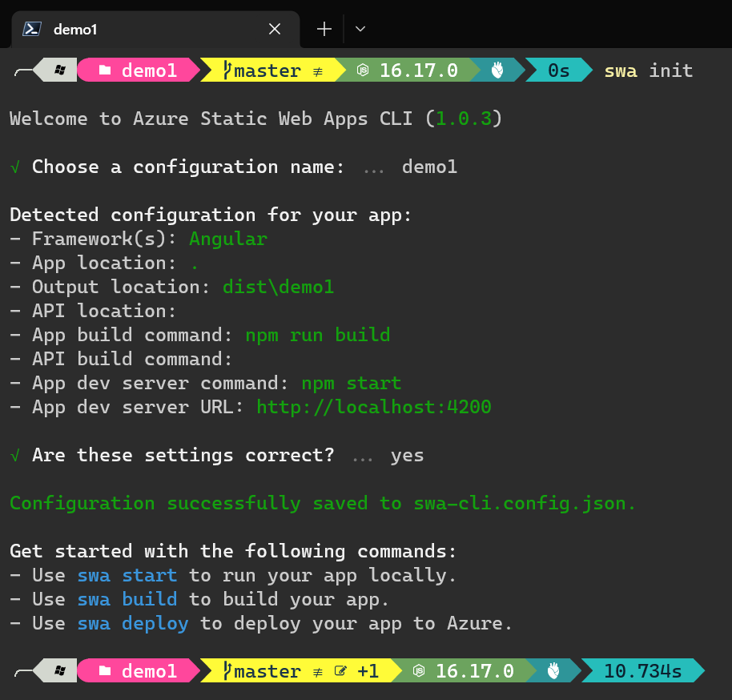
Task: Click the 'npm run build' command text
Action: pos(318,336)
